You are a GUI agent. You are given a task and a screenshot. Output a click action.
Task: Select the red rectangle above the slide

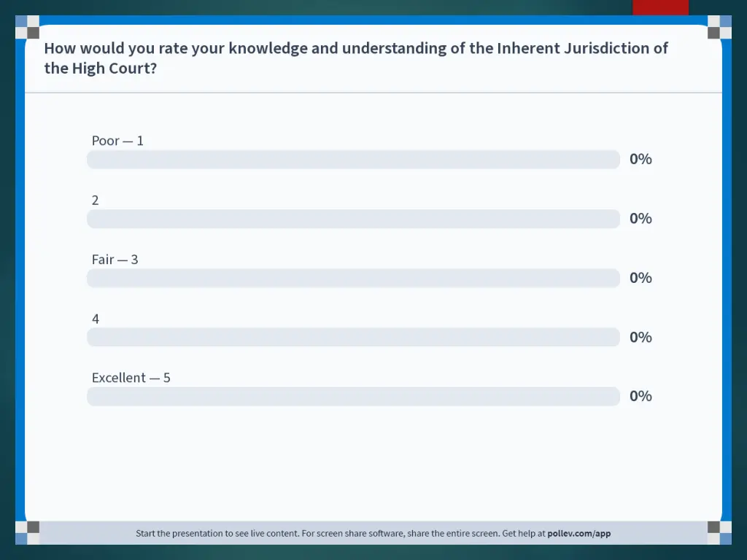point(660,7)
